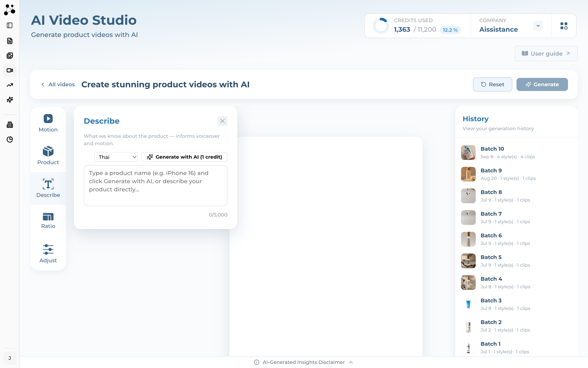Open Batch 10 thumbnail in History
Viewport: 588px width, 368px height.
coord(468,153)
